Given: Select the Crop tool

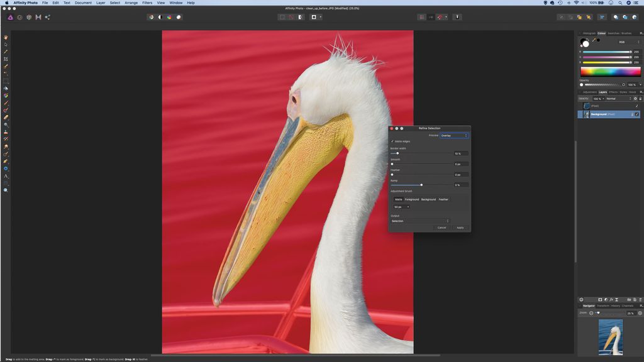Looking at the screenshot, I should click(x=5, y=58).
